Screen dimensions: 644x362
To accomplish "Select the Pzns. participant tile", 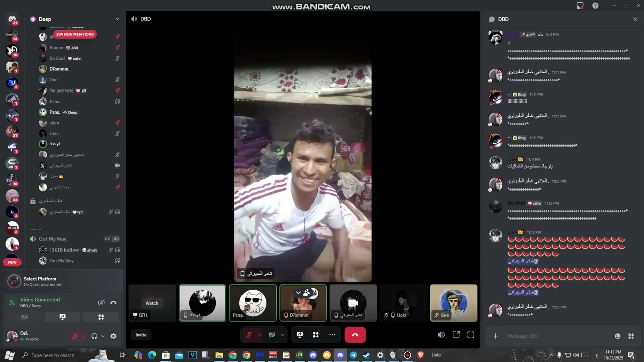I will tap(253, 303).
